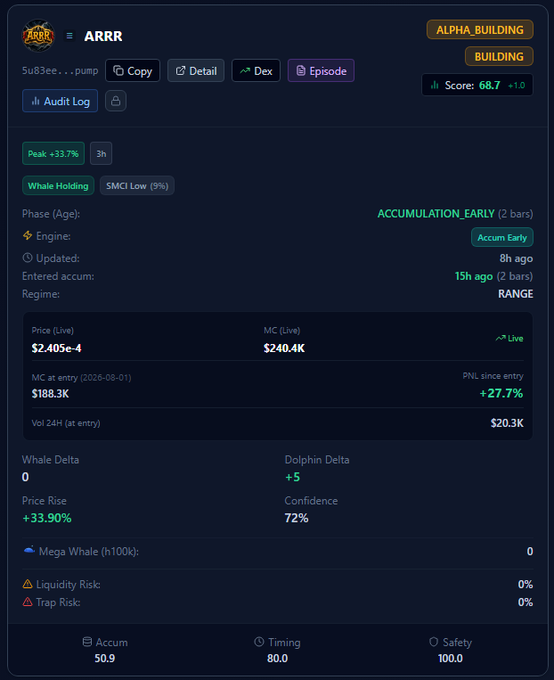
Task: Click the Accum database icon
Action: [87, 642]
